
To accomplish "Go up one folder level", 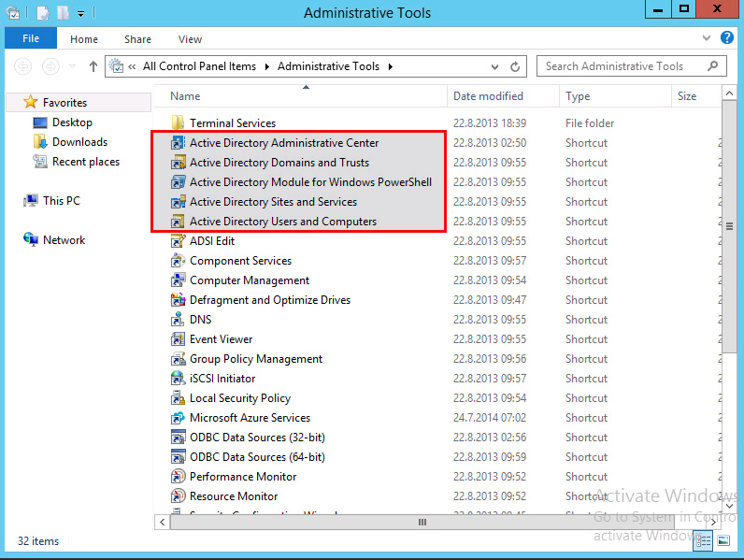I will click(x=93, y=66).
